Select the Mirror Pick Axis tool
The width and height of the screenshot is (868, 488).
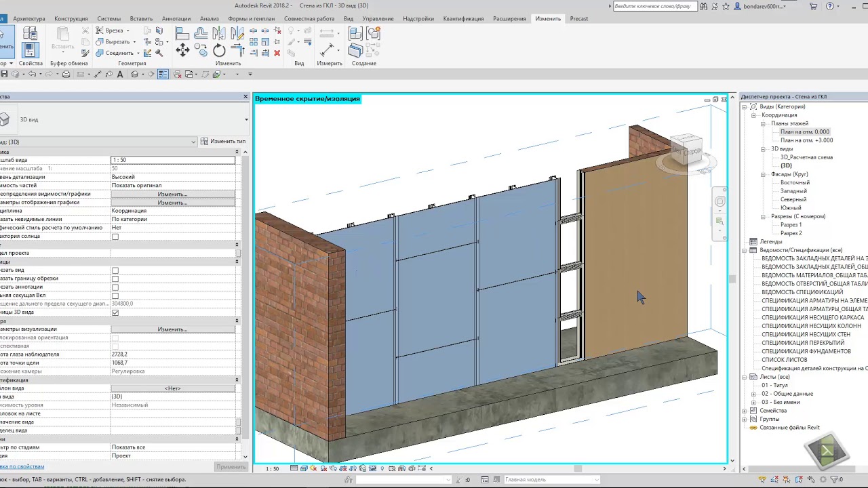pos(219,33)
